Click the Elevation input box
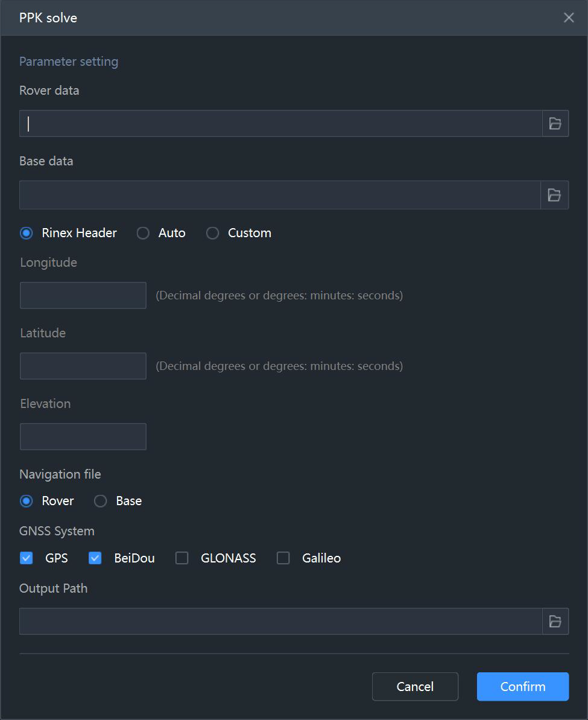 [83, 437]
